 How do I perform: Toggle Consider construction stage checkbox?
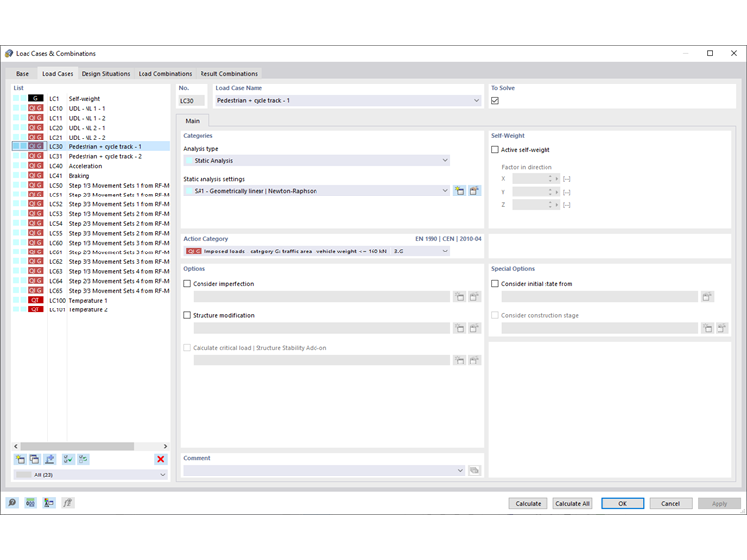(495, 315)
